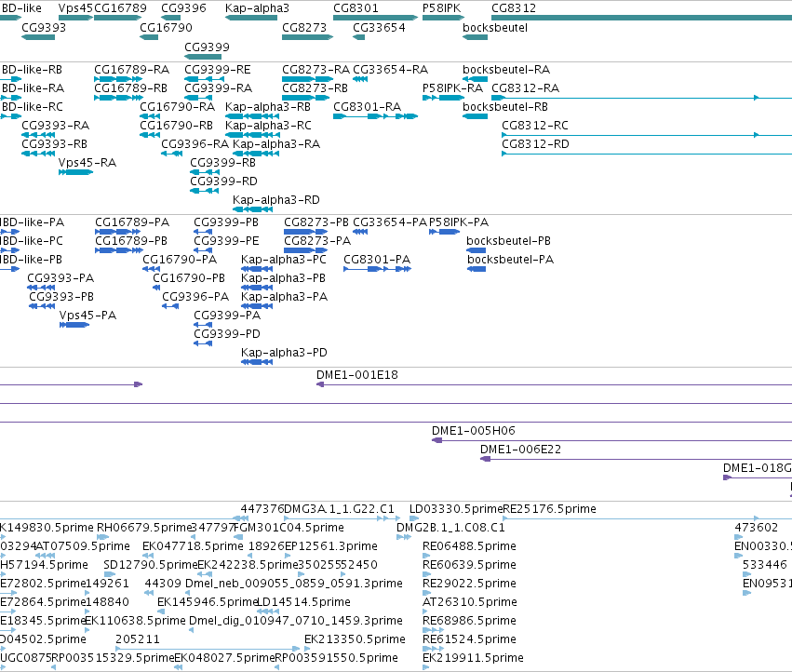Open EST RE06488.5prime
Viewport: 792px width, 672px height.
click(469, 546)
